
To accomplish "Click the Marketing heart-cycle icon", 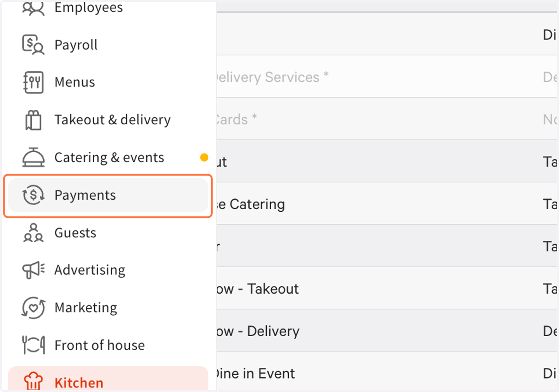I will pyautogui.click(x=33, y=308).
